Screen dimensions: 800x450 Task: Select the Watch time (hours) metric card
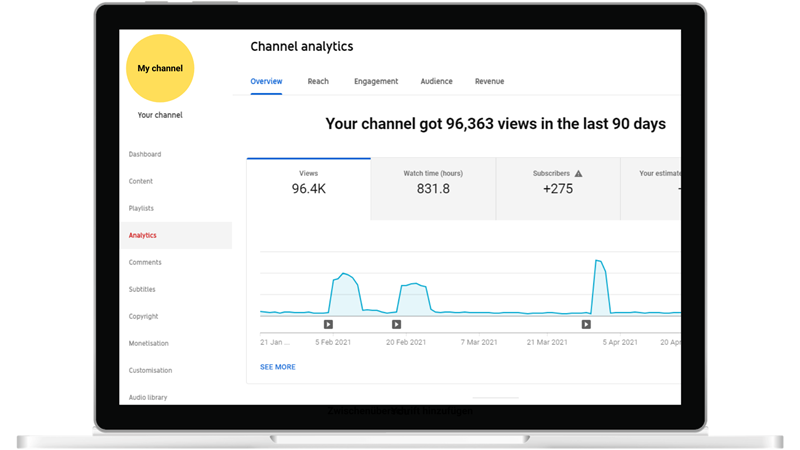pos(433,189)
